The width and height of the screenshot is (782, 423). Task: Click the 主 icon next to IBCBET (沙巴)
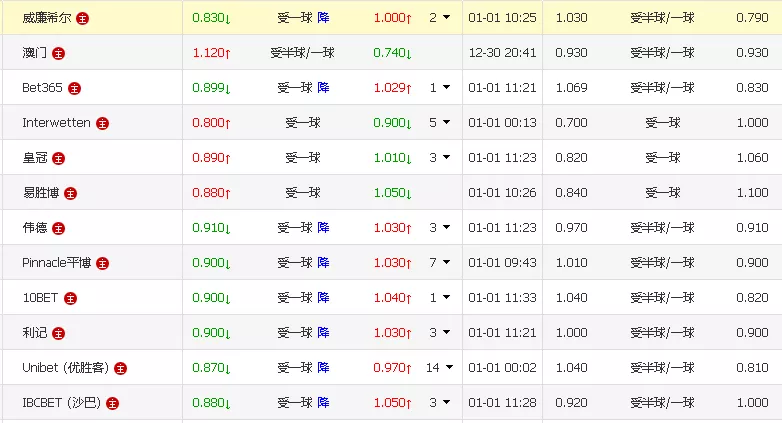coord(112,403)
